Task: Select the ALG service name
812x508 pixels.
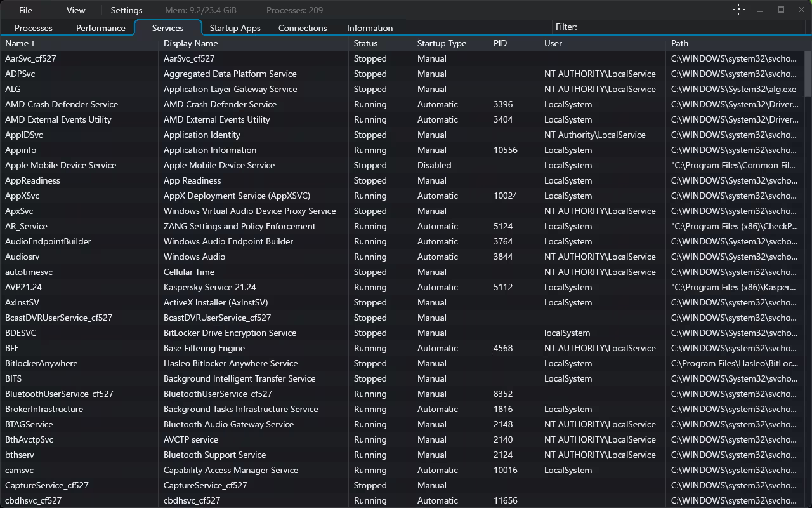Action: click(x=13, y=89)
